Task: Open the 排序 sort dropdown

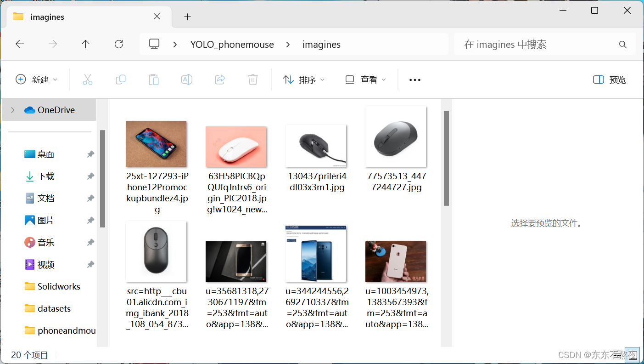Action: coord(303,80)
